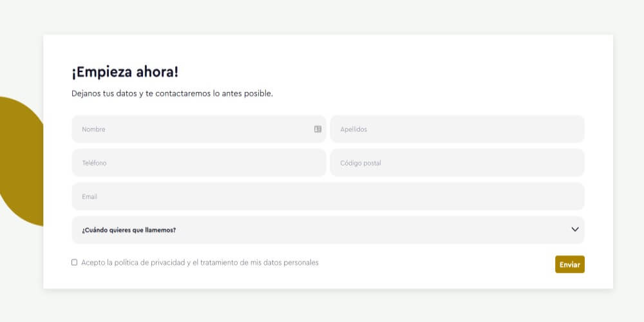
Task: Click the "Dejanos tus datos" subtitle text
Action: click(x=172, y=93)
